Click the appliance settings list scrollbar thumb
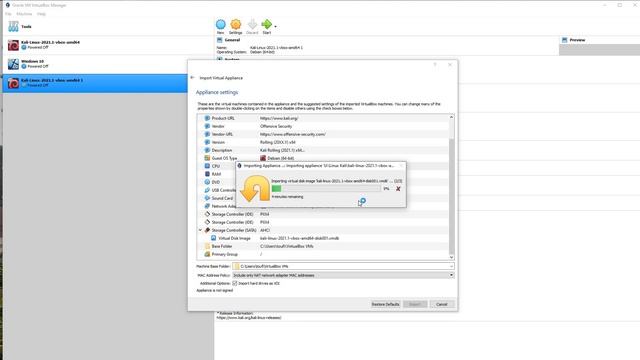Screen dimensions: 640x360 (x=451, y=196)
